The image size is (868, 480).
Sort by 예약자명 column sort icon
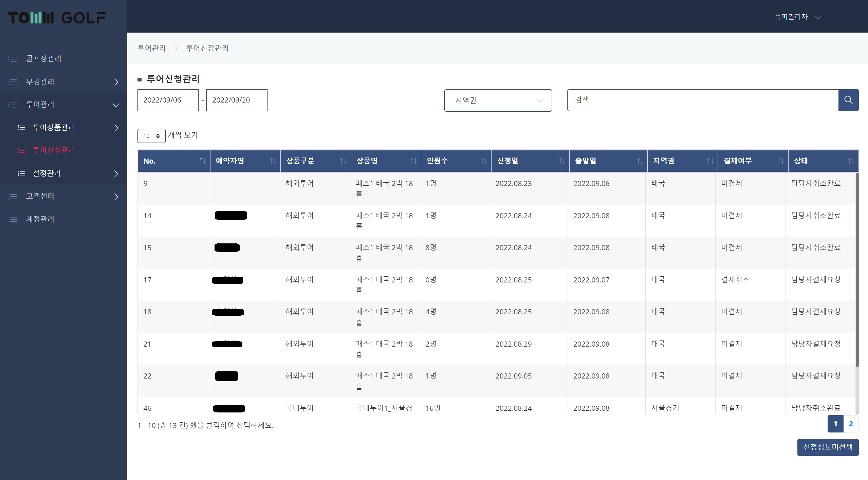coord(273,161)
